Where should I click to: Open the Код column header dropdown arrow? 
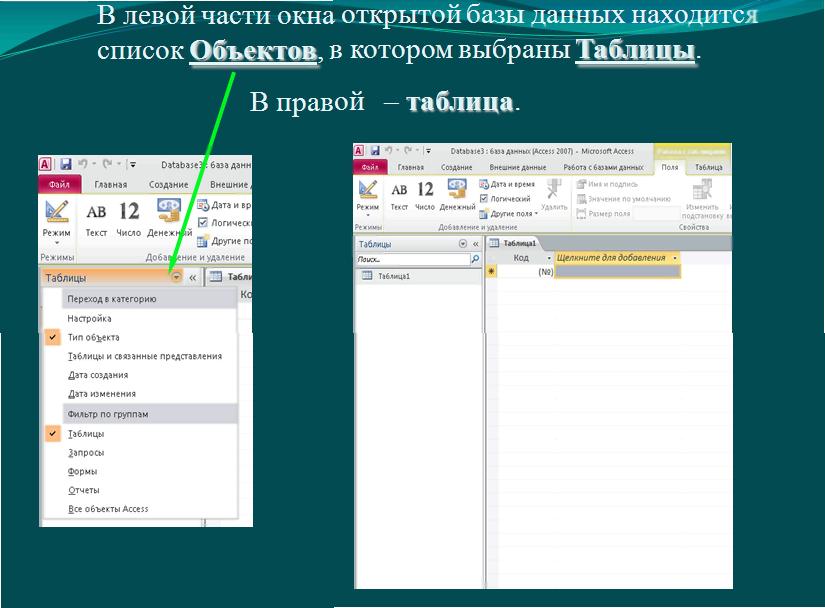pos(549,258)
